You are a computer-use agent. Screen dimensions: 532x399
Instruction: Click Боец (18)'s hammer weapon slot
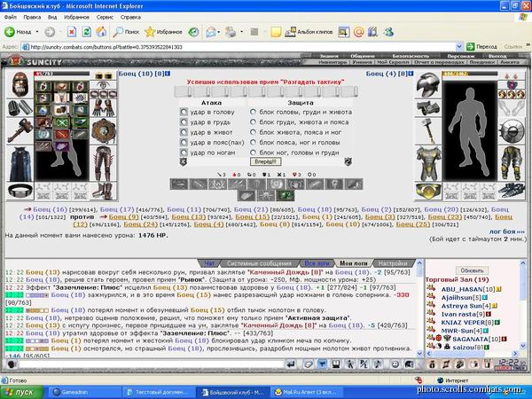point(20,131)
